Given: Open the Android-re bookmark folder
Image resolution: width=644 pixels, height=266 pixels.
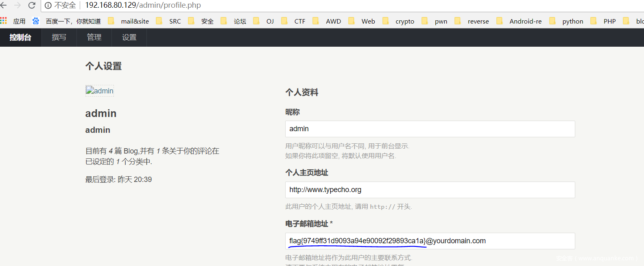Looking at the screenshot, I should (520, 21).
